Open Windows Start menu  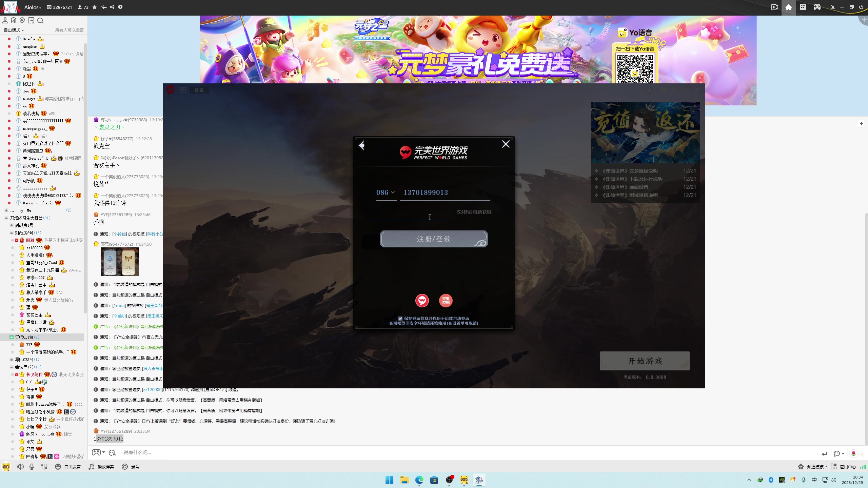pos(389,480)
